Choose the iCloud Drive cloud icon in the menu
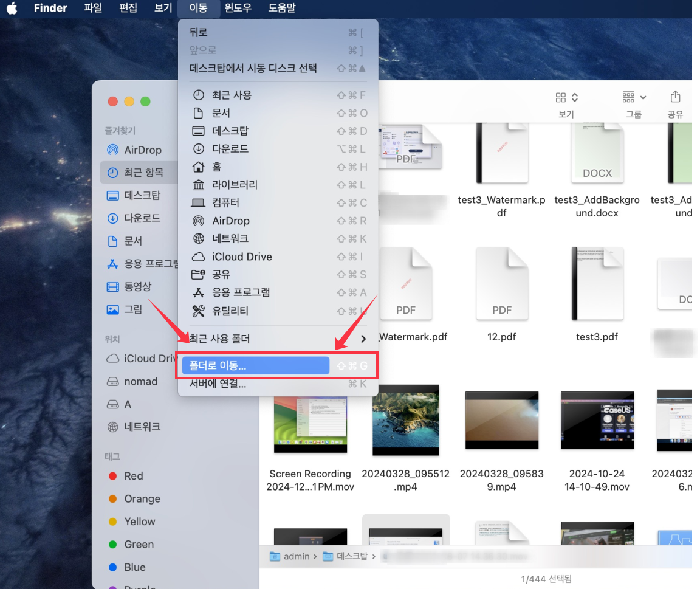The image size is (700, 589). [x=198, y=257]
